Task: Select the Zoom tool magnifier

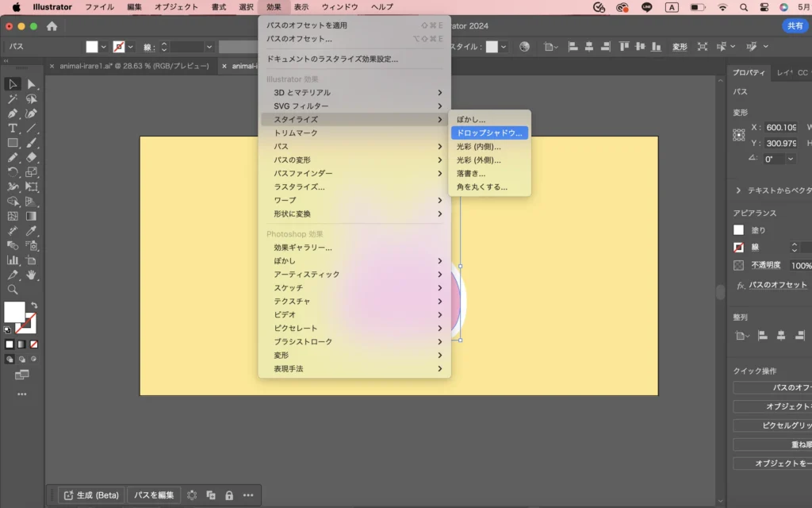Action: pyautogui.click(x=13, y=290)
